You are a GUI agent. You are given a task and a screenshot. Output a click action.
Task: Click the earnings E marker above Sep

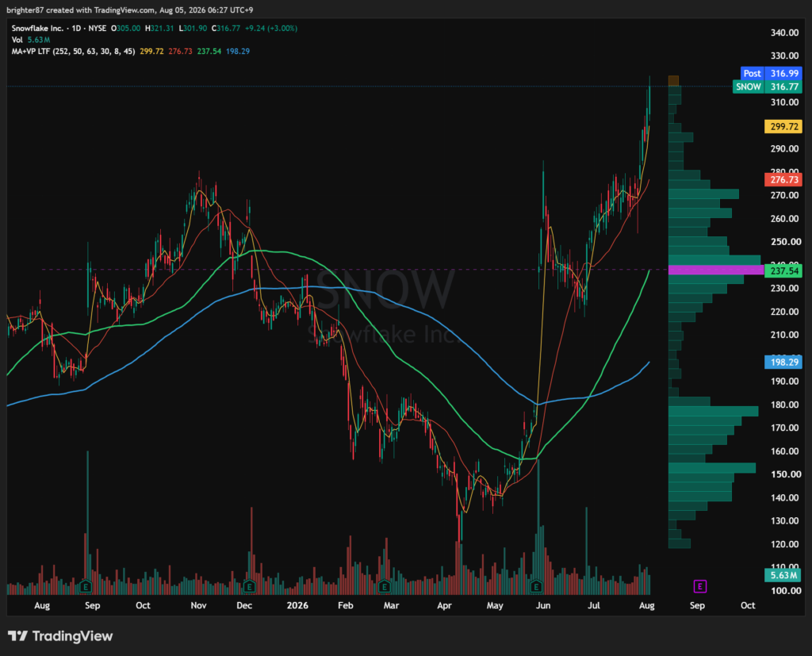(86, 586)
